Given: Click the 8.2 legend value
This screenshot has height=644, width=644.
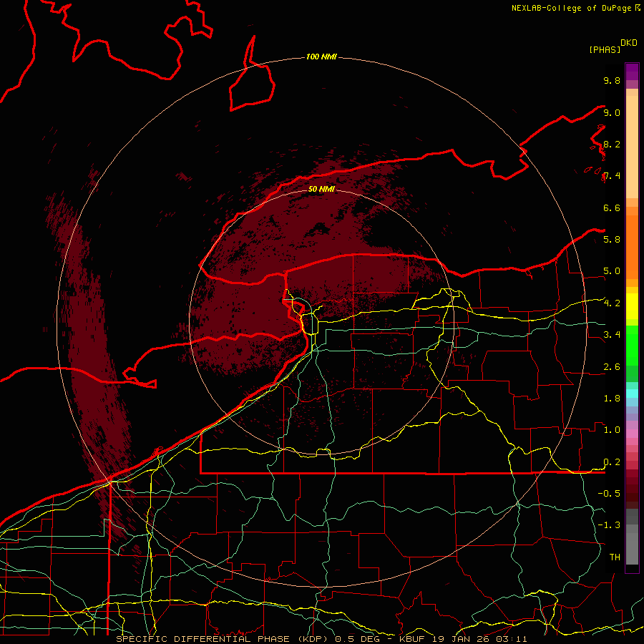Looking at the screenshot, I should 612,144.
